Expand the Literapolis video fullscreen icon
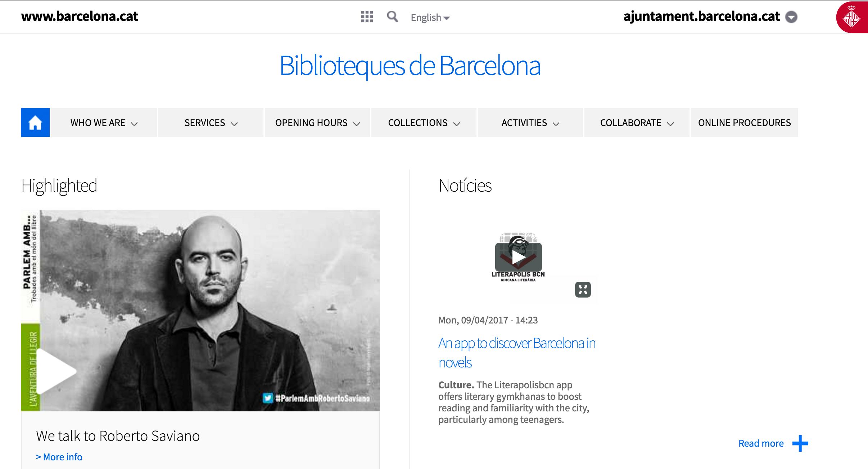Viewport: 868px width, 469px height. point(583,290)
